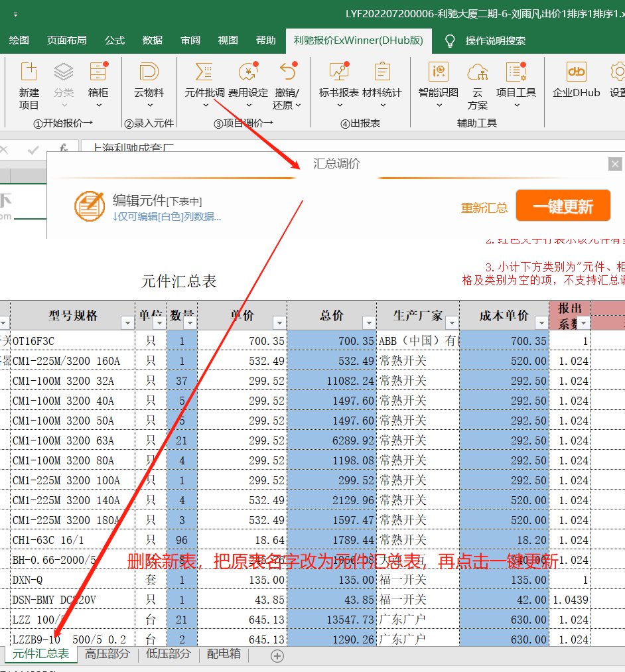Click the 一键更新 orange button
Viewport: 625px width, 672px height.
click(563, 206)
